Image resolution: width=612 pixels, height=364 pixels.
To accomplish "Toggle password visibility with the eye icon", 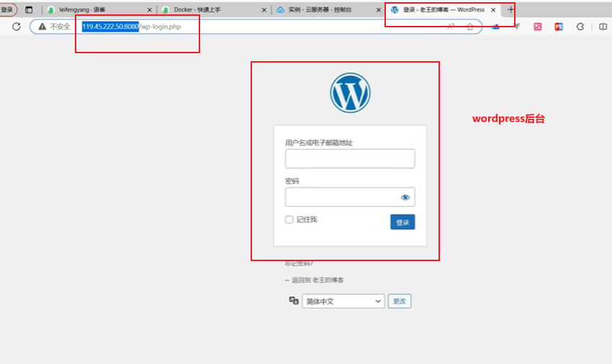I will point(405,197).
